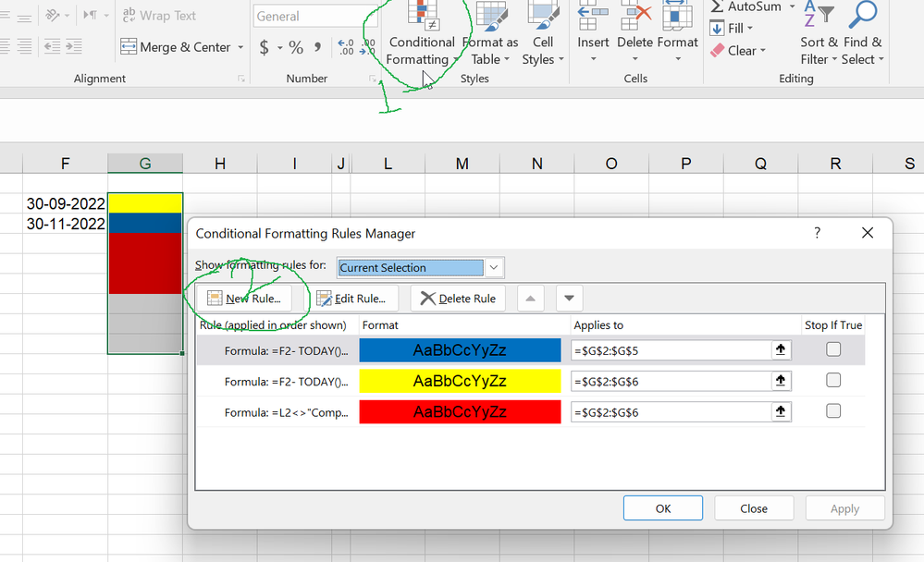924x562 pixels.
Task: Click Decrease Indent button
Action: coord(52,46)
